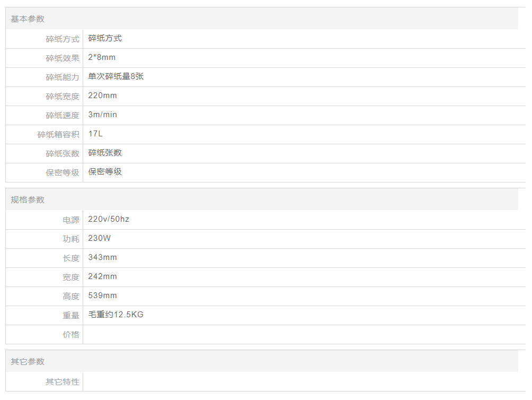The image size is (532, 400).
Task: Click the 保密等级 value in the right column
Action: click(105, 172)
